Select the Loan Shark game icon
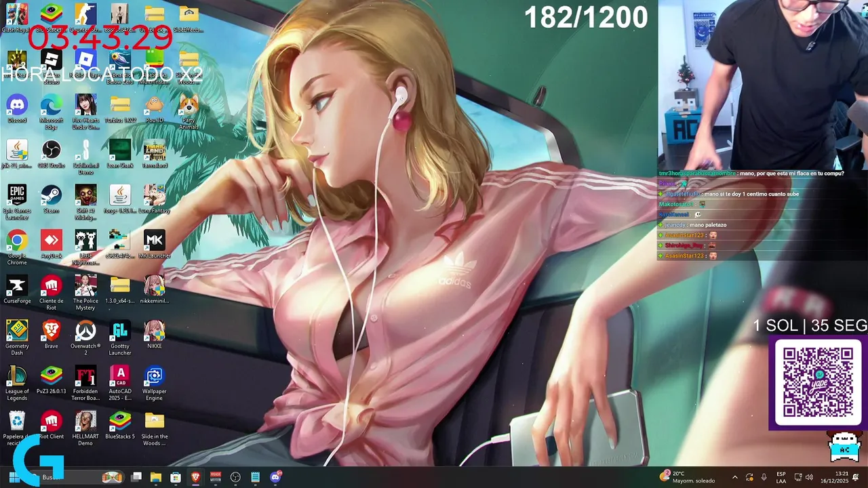Screen dimensions: 868x488 [120, 154]
